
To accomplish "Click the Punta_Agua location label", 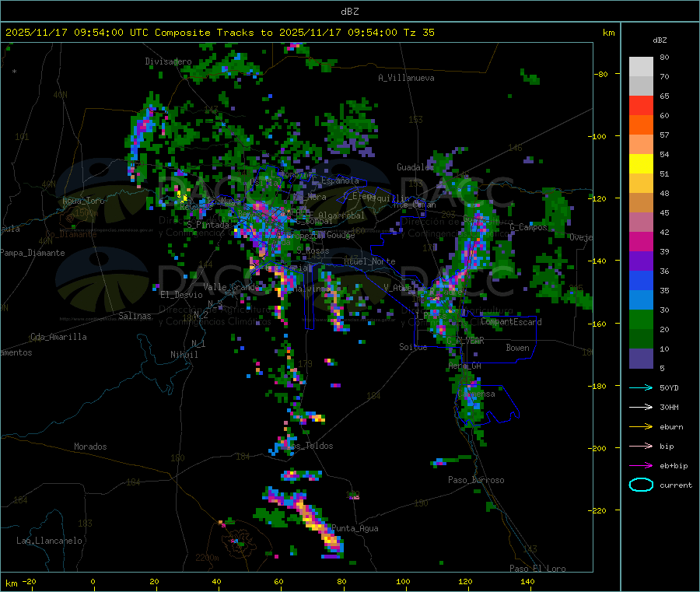I will coord(355,528).
